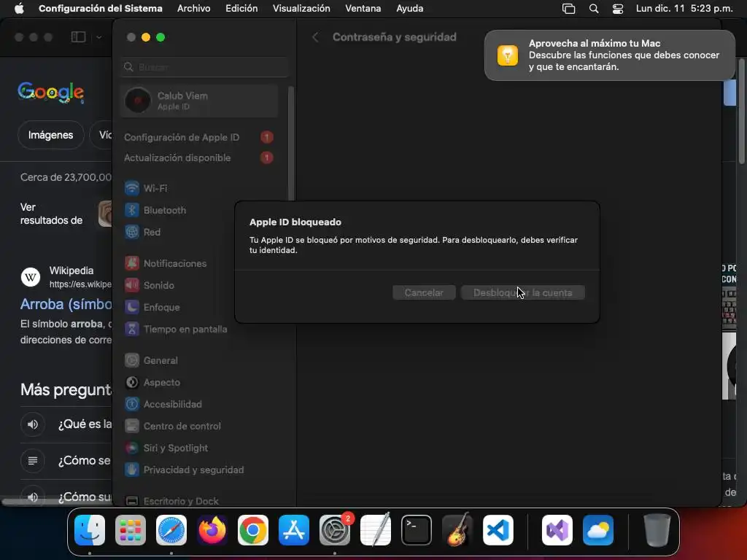
Task: Click the Bluetooth sidebar icon
Action: pyautogui.click(x=132, y=210)
